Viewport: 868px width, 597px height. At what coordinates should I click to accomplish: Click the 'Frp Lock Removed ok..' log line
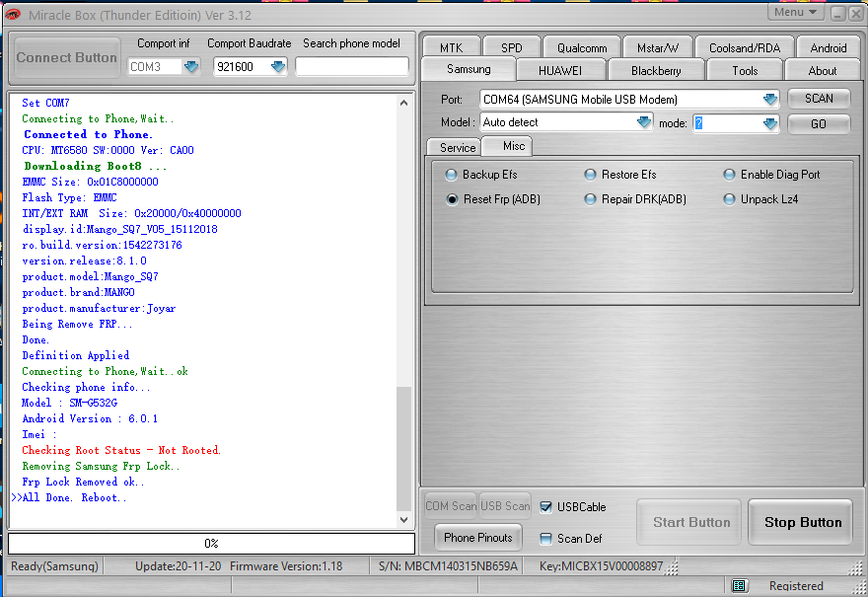(83, 482)
